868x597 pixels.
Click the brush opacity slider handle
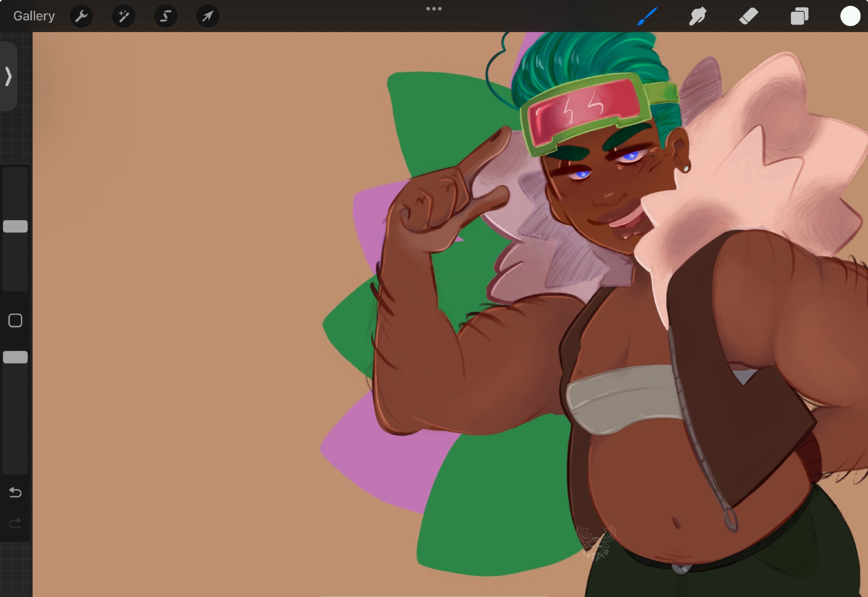[x=15, y=357]
